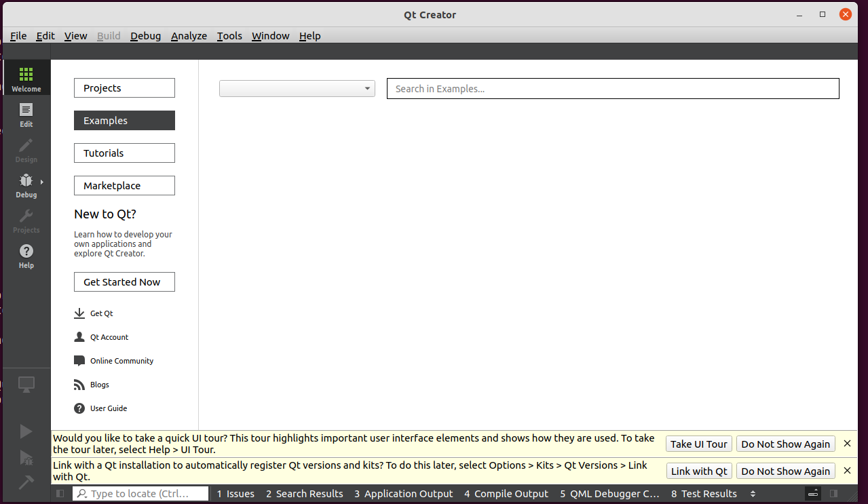
Task: Open the Application Output pane
Action: tap(403, 494)
